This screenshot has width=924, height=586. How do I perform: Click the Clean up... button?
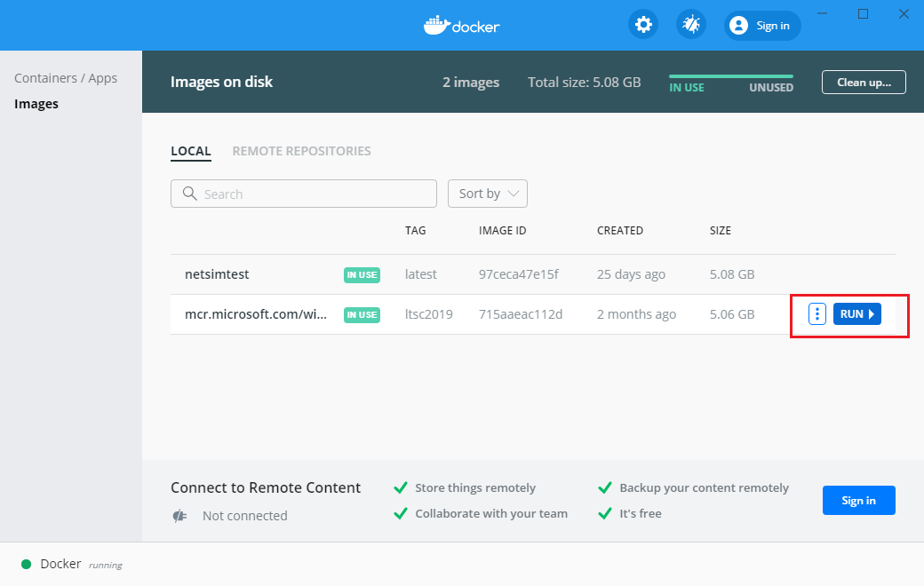coord(864,83)
